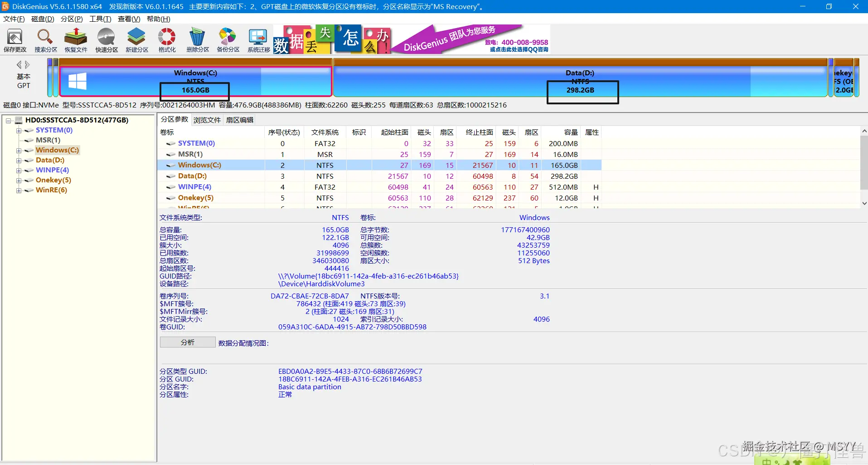This screenshot has width=868, height=465.
Task: Open the 搜索分区 partition search tool
Action: click(x=45, y=40)
